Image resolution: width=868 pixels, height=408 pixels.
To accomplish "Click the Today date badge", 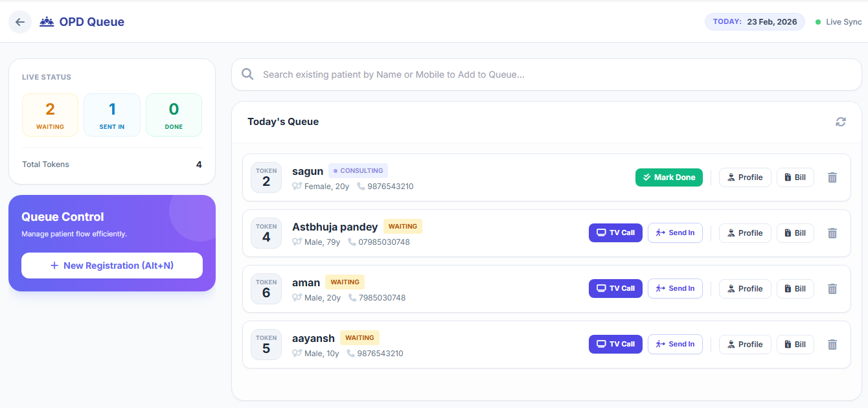I will [755, 22].
